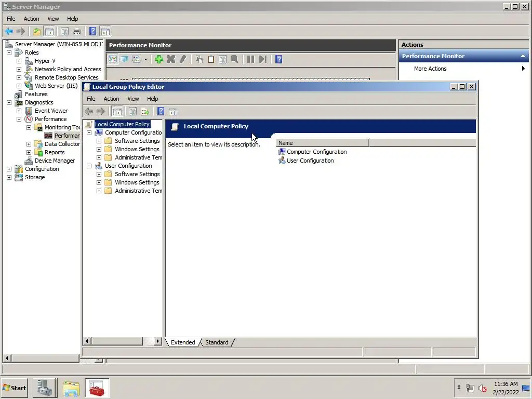Open View menu in Local Group Policy Editor

click(x=133, y=99)
